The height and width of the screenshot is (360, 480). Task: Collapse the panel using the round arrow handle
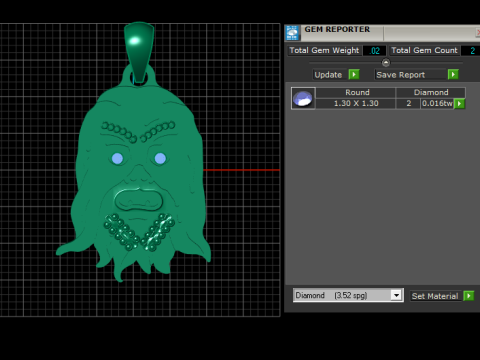pyautogui.click(x=386, y=62)
